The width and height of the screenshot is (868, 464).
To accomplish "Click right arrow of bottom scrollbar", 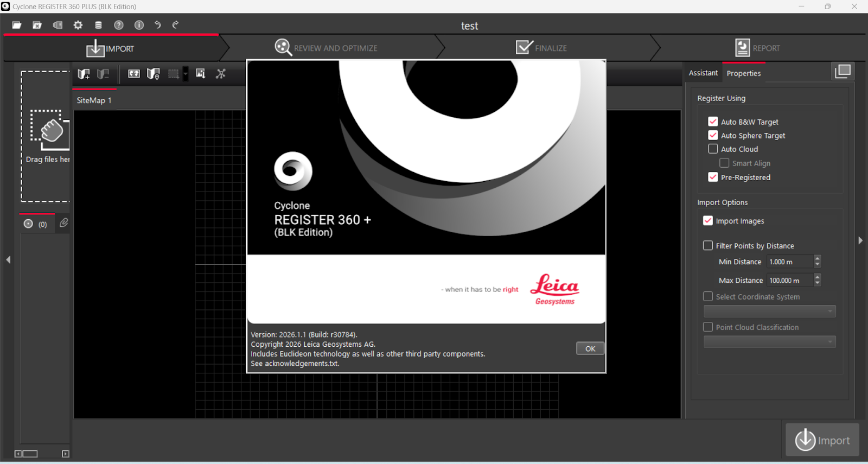I will (x=66, y=454).
